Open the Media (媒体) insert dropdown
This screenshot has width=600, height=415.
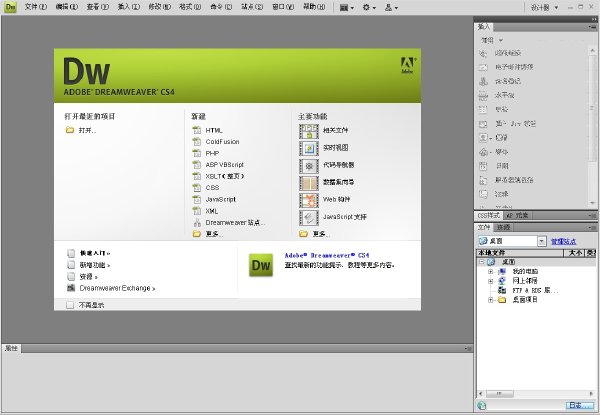[493, 152]
